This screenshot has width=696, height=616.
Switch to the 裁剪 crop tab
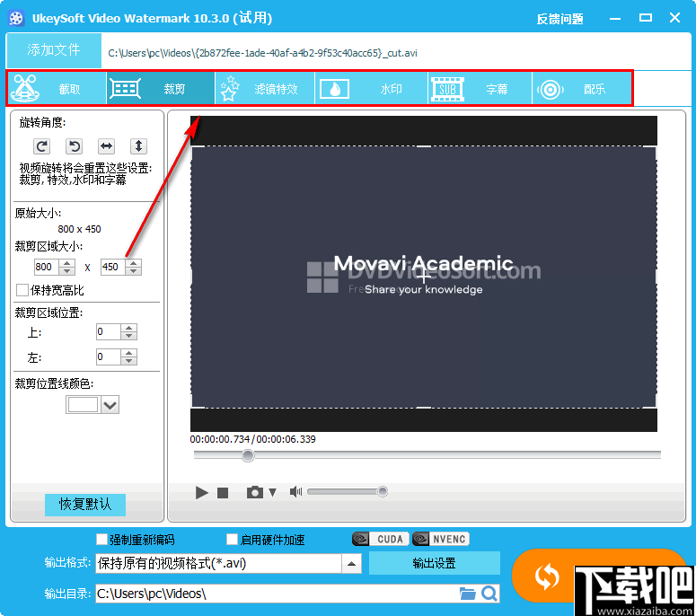tap(161, 88)
